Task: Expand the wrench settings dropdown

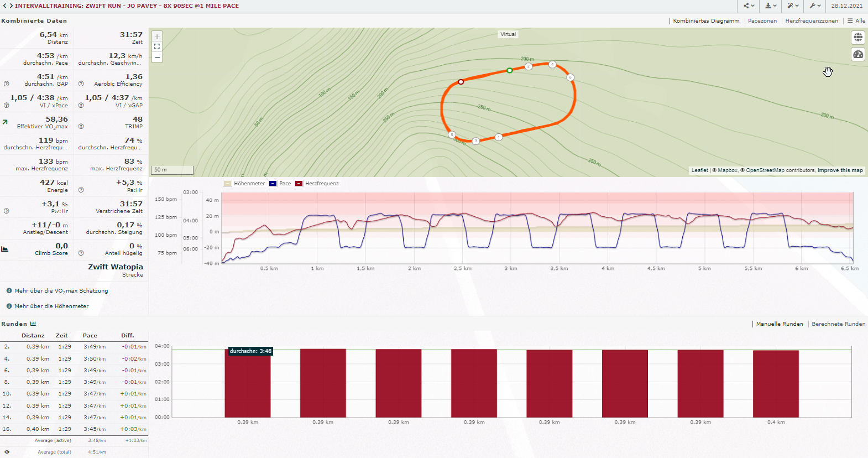Action: point(815,6)
